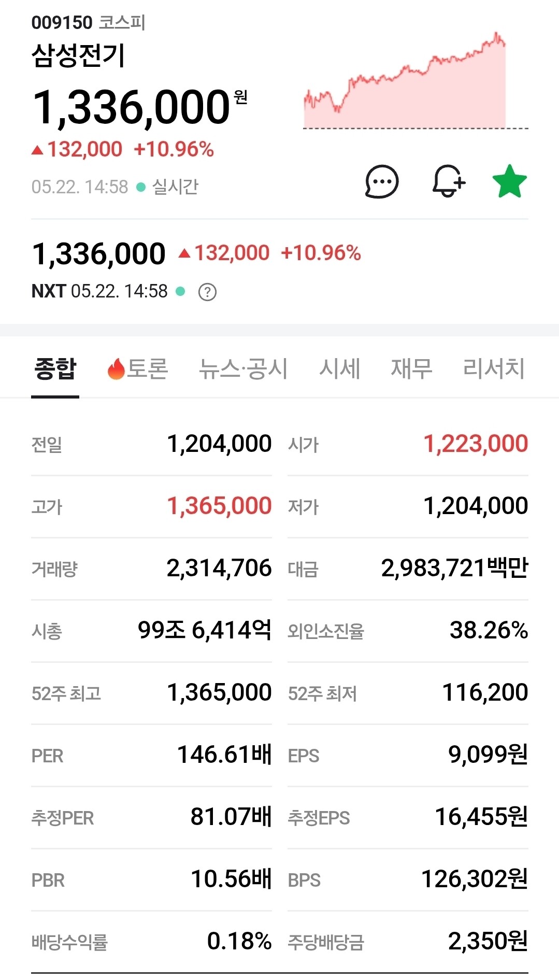Tap the 외인소진율 value 38.26%
Image resolution: width=559 pixels, height=980 pixels.
tap(489, 630)
